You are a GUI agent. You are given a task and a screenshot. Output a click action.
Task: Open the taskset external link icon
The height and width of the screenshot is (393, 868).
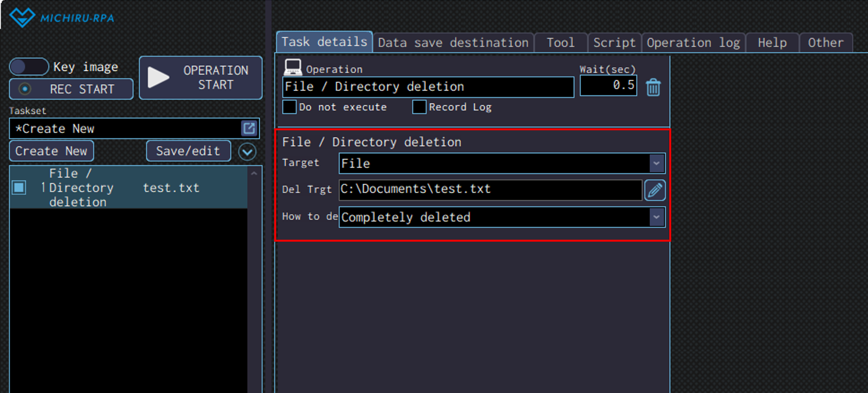point(249,128)
